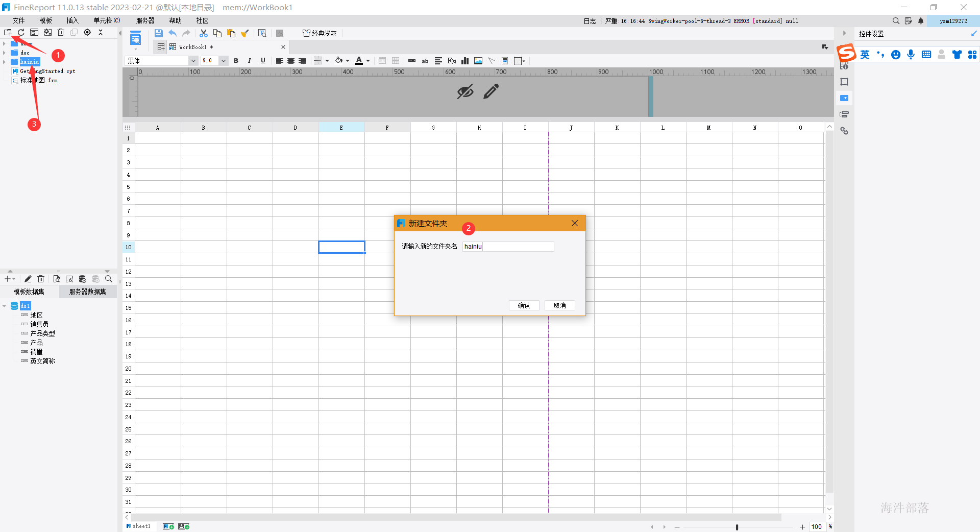This screenshot has width=980, height=532.
Task: Click the merge cells icon
Action: coord(382,61)
